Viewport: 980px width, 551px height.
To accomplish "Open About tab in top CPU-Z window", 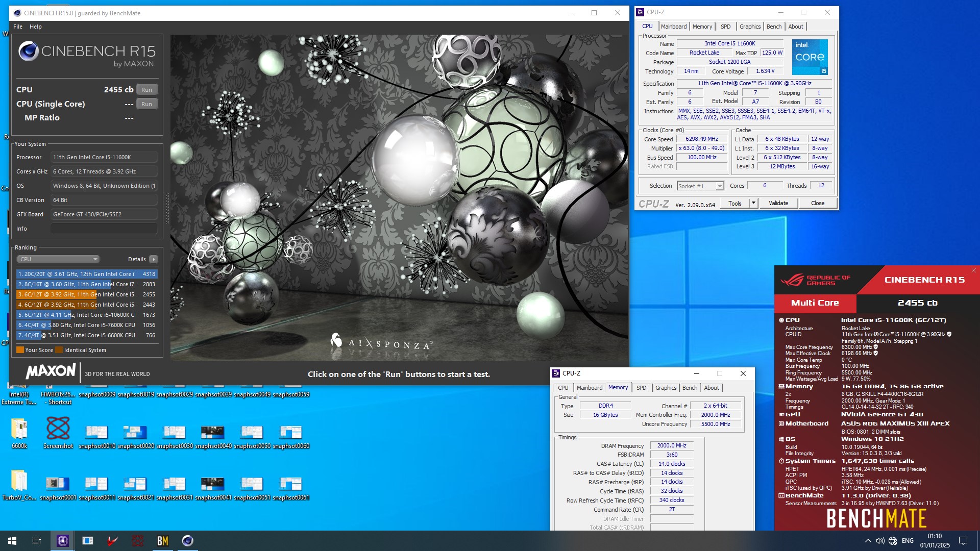I will coord(796,27).
